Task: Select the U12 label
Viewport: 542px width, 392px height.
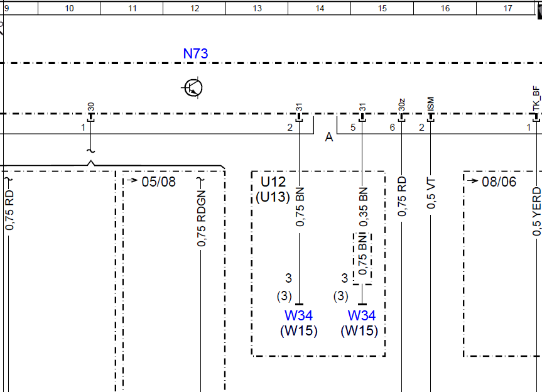Action: pyautogui.click(x=273, y=182)
